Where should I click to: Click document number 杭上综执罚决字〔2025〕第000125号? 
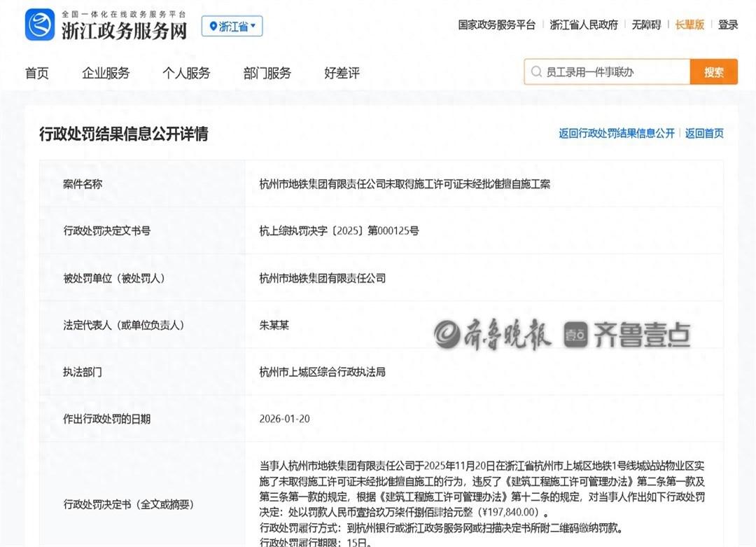tap(339, 230)
